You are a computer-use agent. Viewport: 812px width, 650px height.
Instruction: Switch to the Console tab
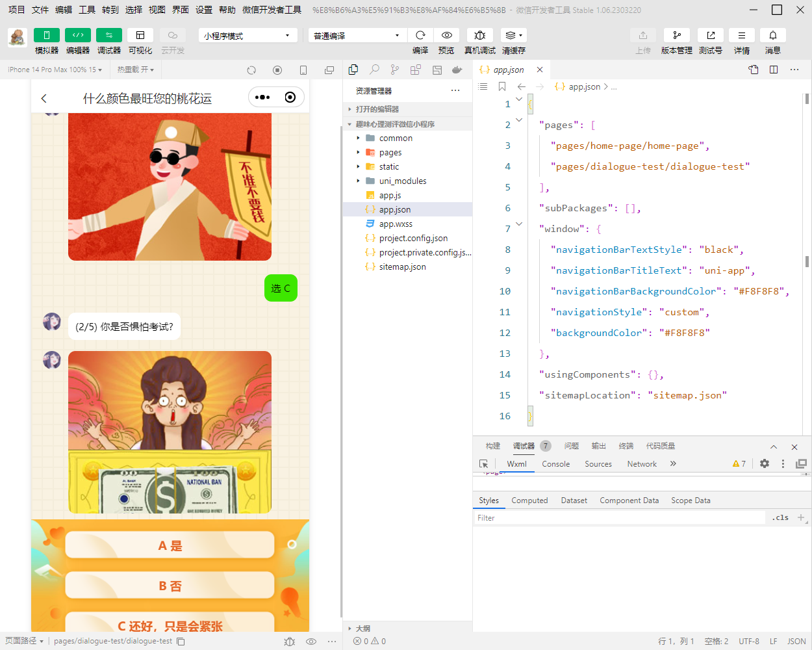click(x=555, y=464)
